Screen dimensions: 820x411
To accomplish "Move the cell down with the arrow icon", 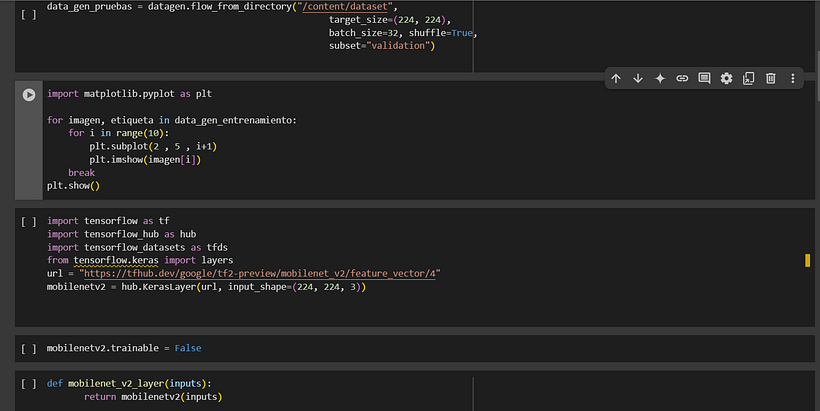I will pos(638,78).
